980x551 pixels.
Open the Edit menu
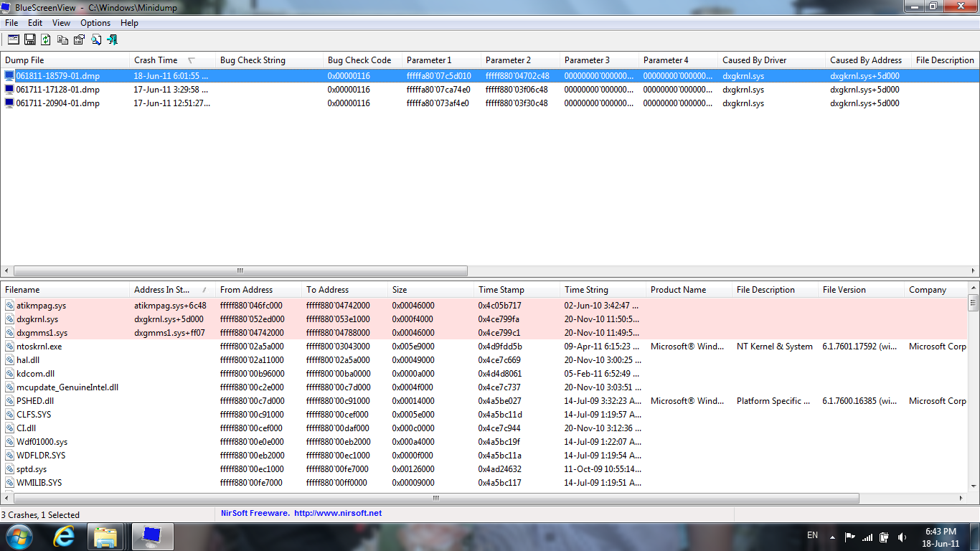coord(35,23)
